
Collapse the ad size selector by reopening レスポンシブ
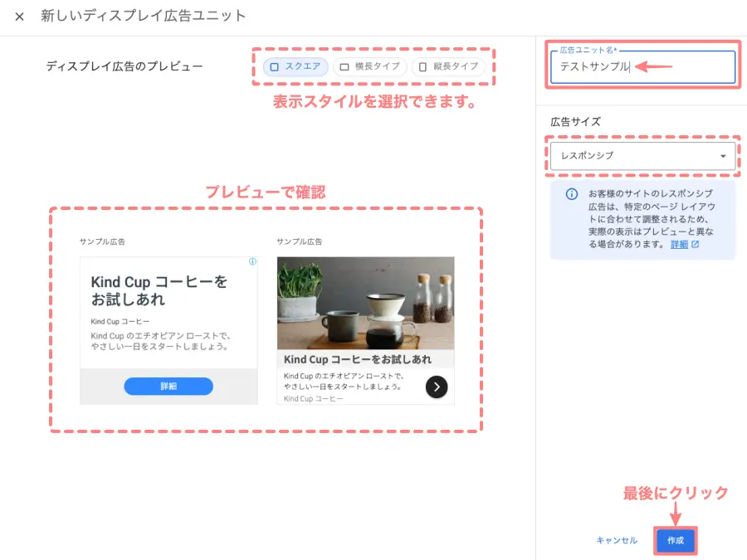643,155
